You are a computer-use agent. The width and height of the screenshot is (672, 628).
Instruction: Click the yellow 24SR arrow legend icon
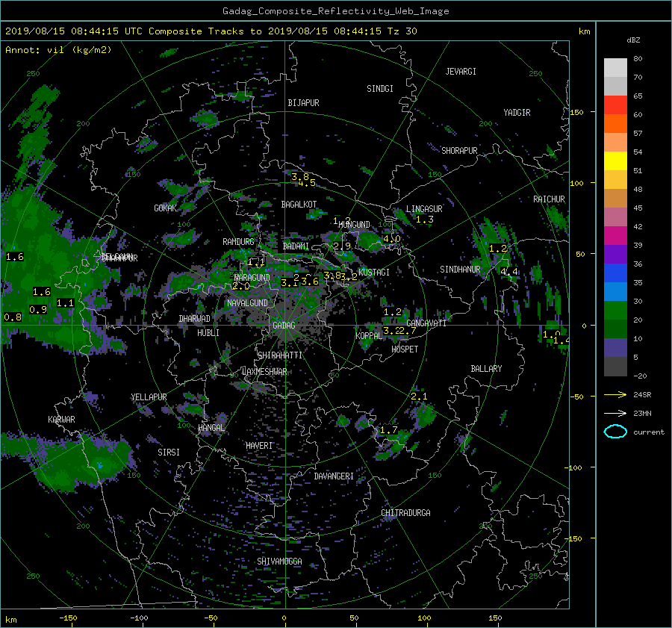click(615, 394)
